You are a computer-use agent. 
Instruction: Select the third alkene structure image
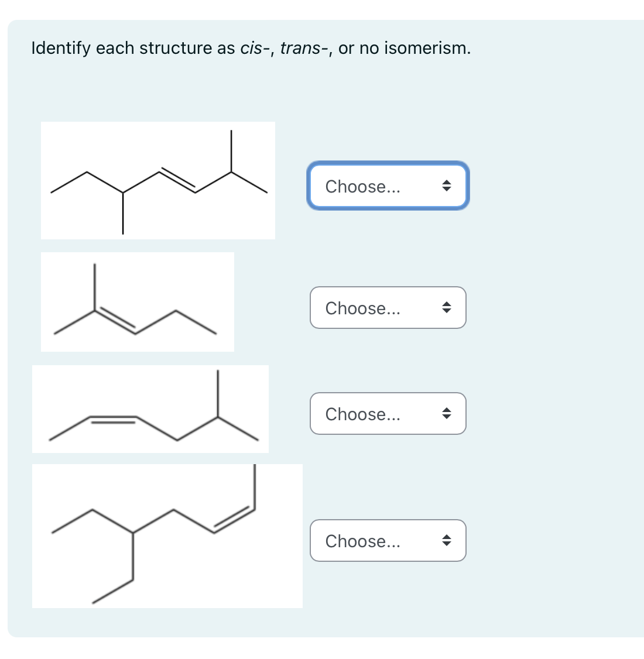[x=150, y=409]
